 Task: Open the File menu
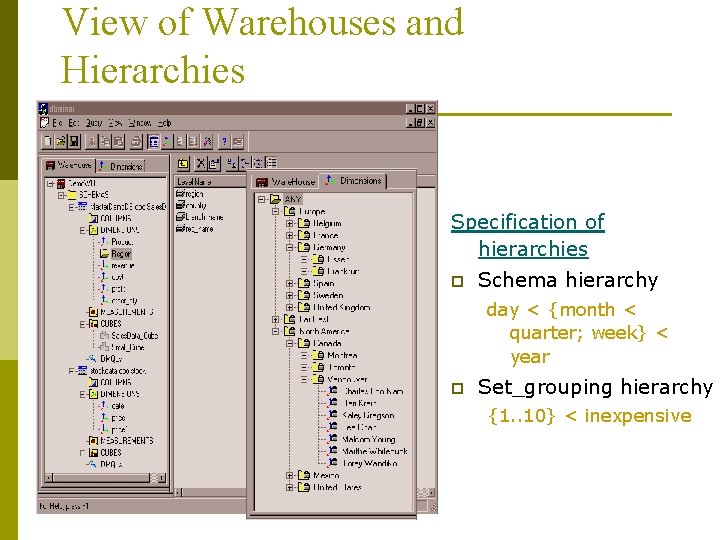[x=57, y=123]
